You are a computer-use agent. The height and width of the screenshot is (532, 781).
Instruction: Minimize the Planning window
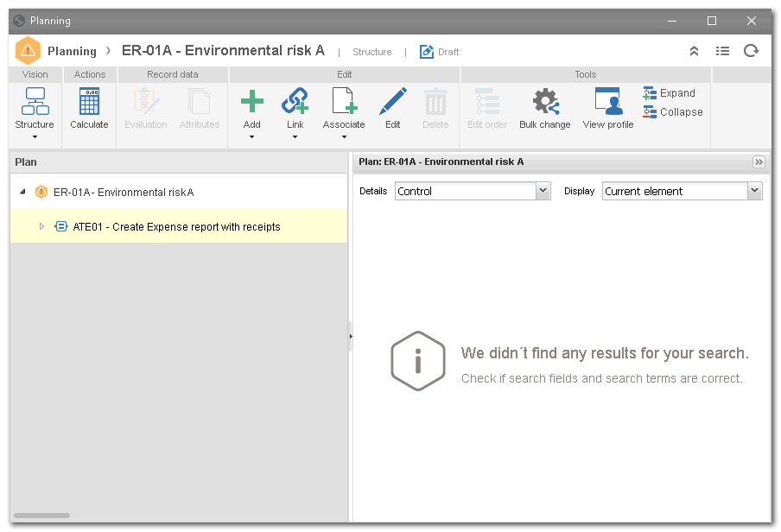672,21
